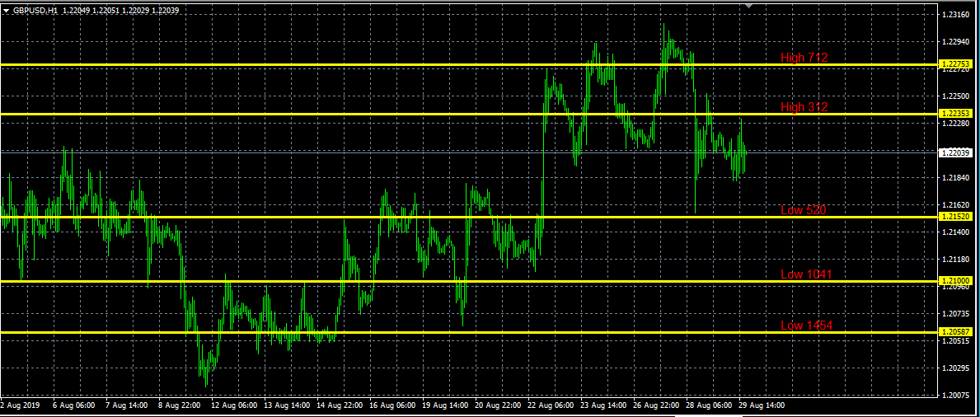980x417 pixels.
Task: Click the "28 Aug 06:00" time axis label
Action: (x=710, y=405)
